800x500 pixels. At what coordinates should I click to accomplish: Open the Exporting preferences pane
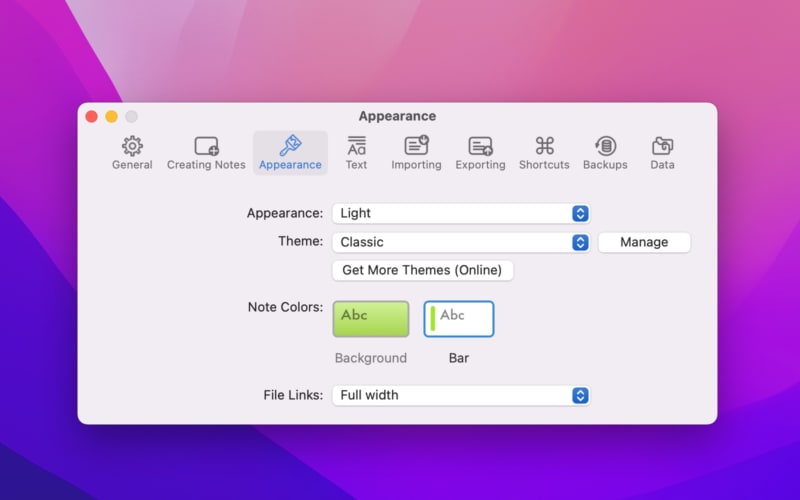click(x=480, y=153)
